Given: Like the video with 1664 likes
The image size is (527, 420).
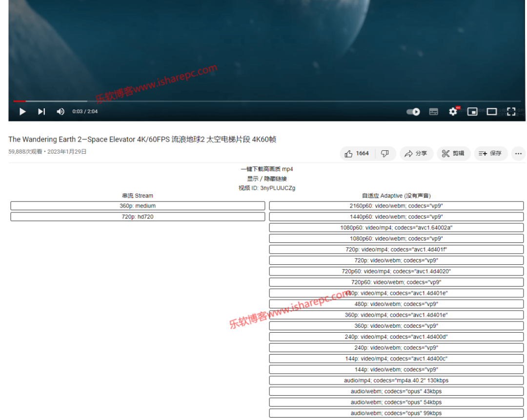Looking at the screenshot, I should click(x=357, y=154).
